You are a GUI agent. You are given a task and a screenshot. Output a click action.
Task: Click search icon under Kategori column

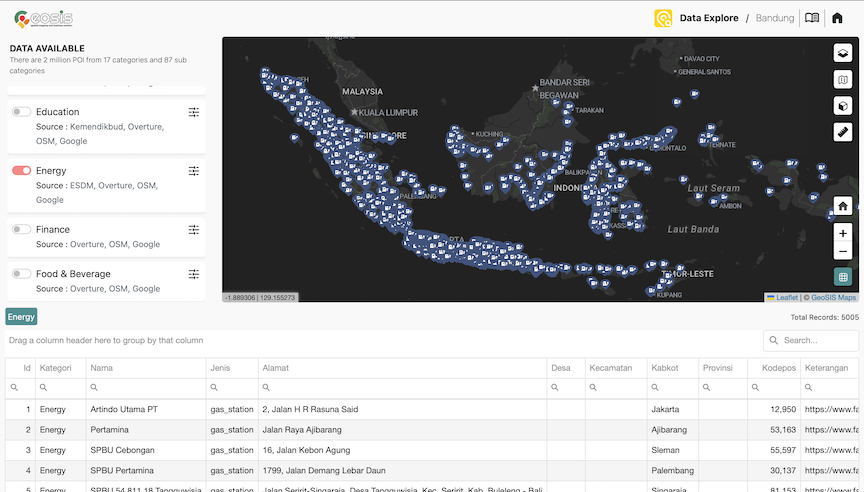point(43,388)
